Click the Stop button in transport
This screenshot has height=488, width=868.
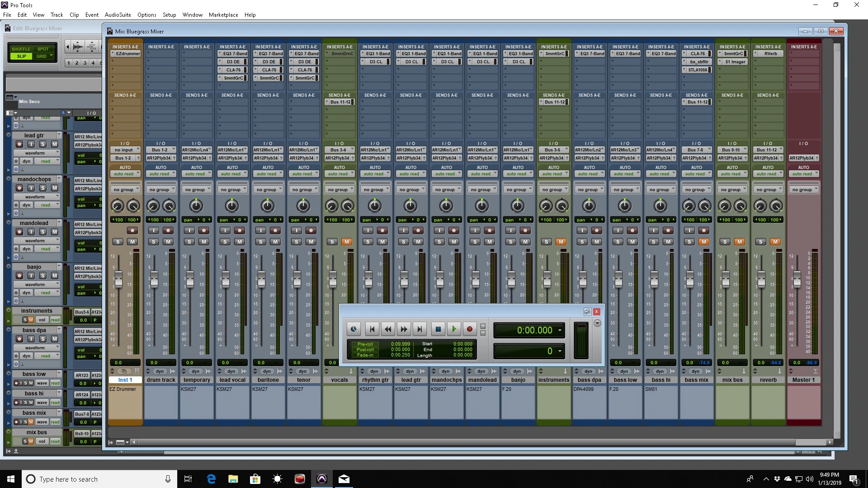pyautogui.click(x=438, y=329)
